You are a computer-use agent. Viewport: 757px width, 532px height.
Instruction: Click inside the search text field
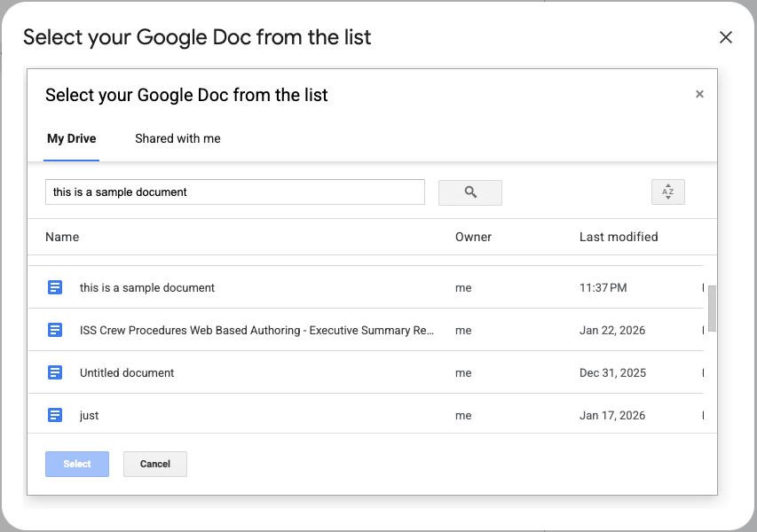pos(234,192)
